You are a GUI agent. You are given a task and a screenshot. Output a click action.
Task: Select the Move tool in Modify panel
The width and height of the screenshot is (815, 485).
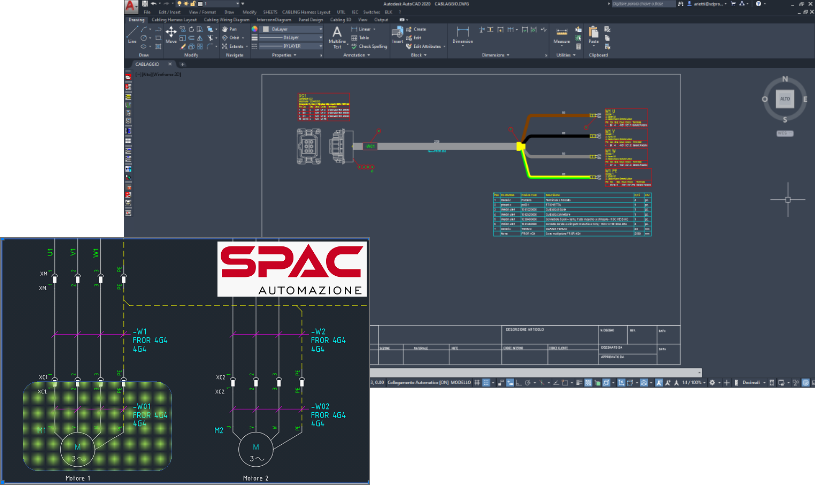[171, 35]
